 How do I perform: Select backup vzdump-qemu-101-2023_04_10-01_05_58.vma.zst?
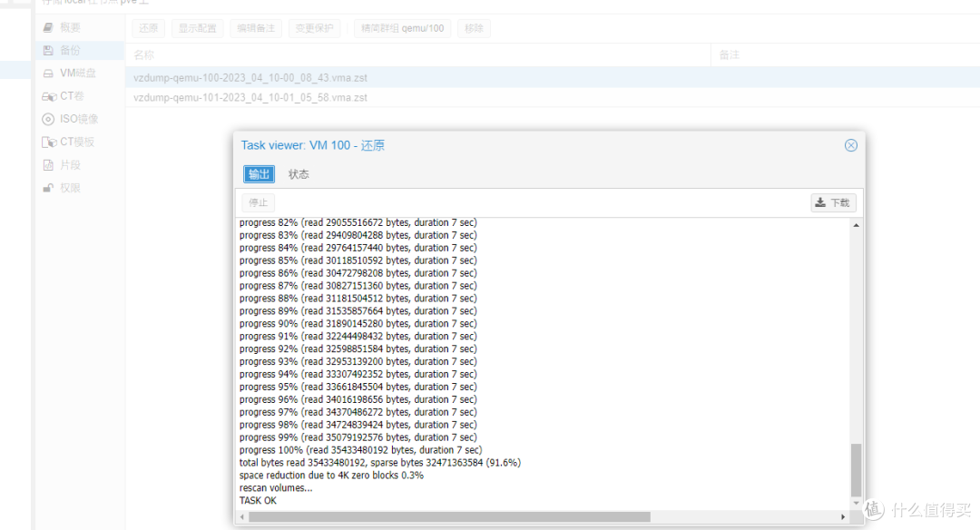click(x=250, y=97)
